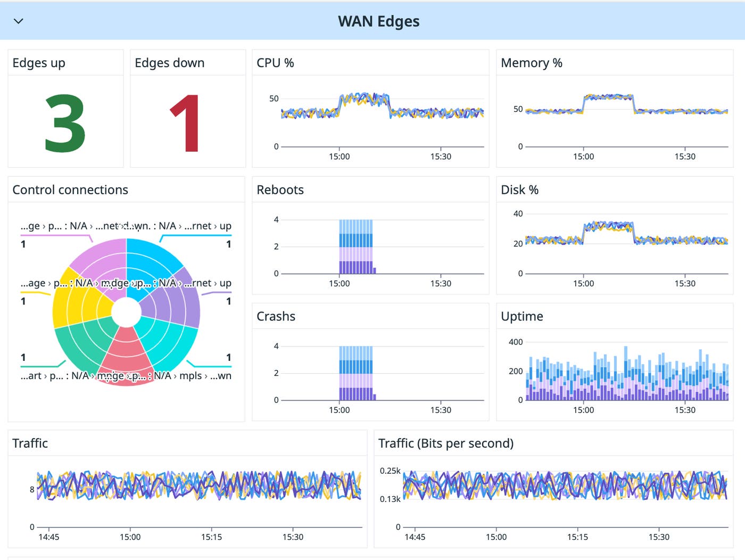Open the Memory % widget title
745x560 pixels.
531,63
